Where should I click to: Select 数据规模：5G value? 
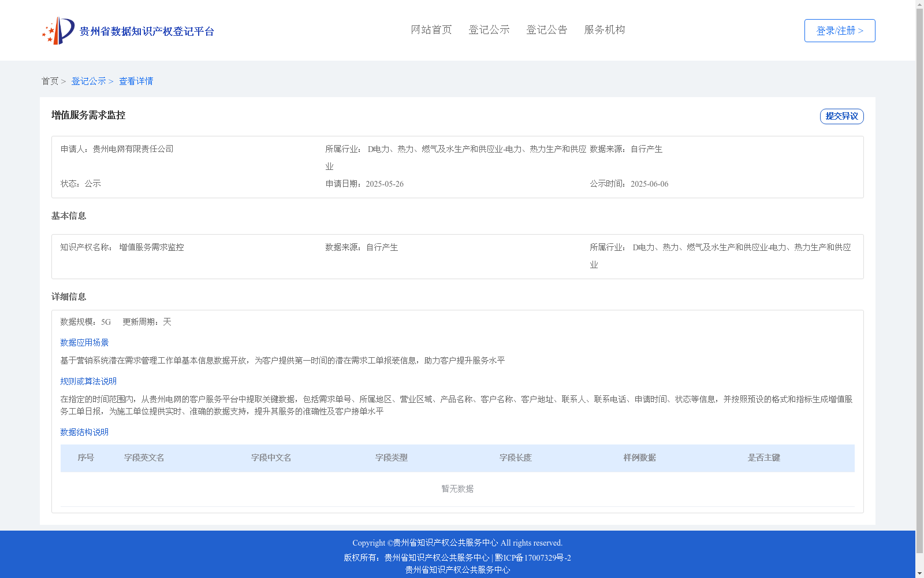tap(85, 322)
